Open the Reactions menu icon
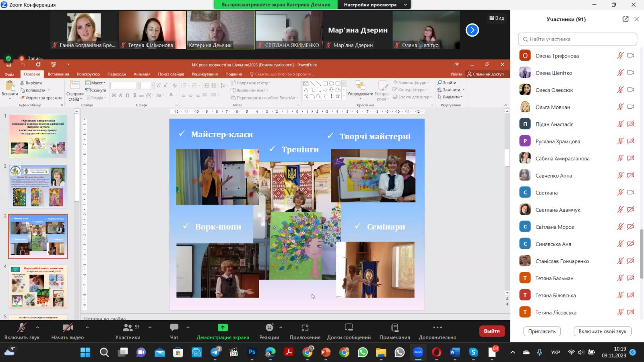The width and height of the screenshot is (644, 362). 269,328
